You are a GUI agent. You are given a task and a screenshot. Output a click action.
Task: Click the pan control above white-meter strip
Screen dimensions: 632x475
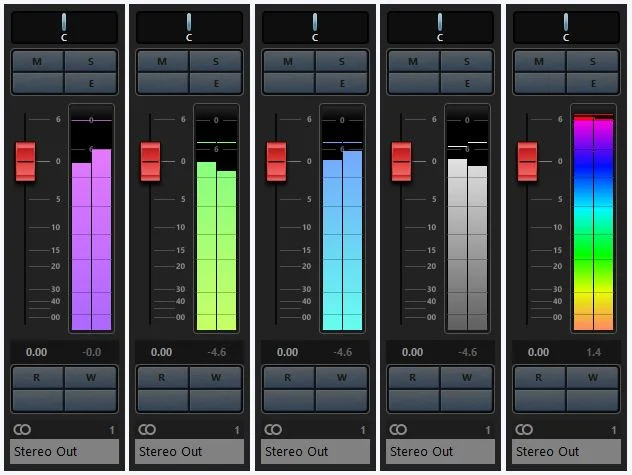(440, 27)
